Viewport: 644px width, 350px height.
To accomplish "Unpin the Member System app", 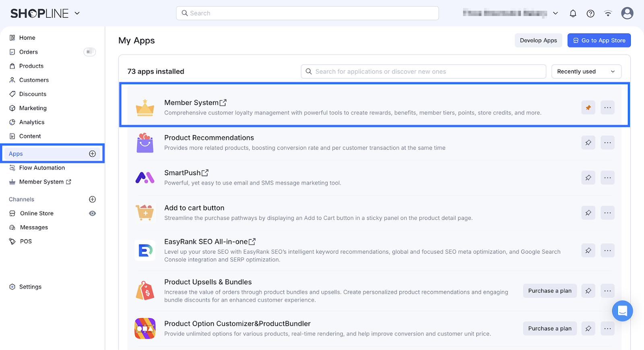I will [588, 108].
